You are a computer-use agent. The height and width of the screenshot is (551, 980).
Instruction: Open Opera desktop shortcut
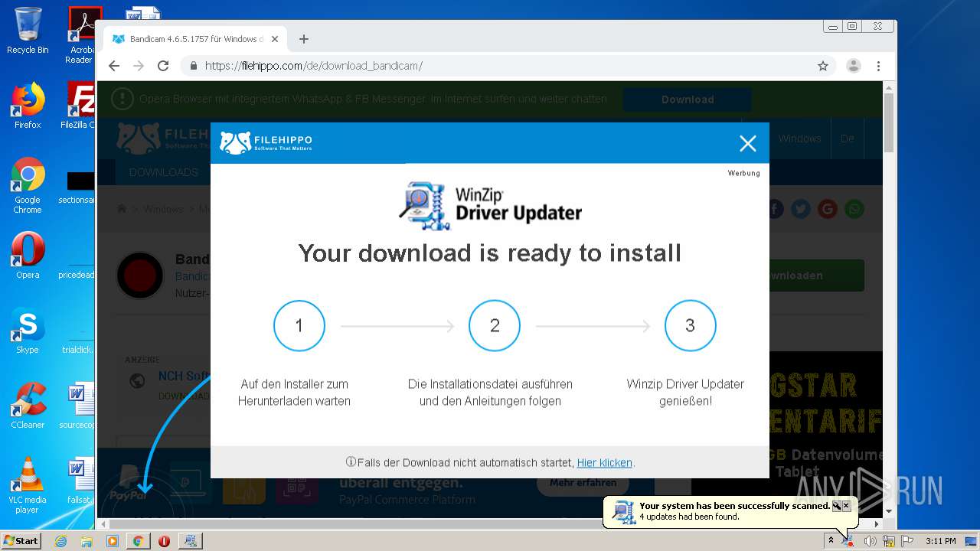coord(28,255)
